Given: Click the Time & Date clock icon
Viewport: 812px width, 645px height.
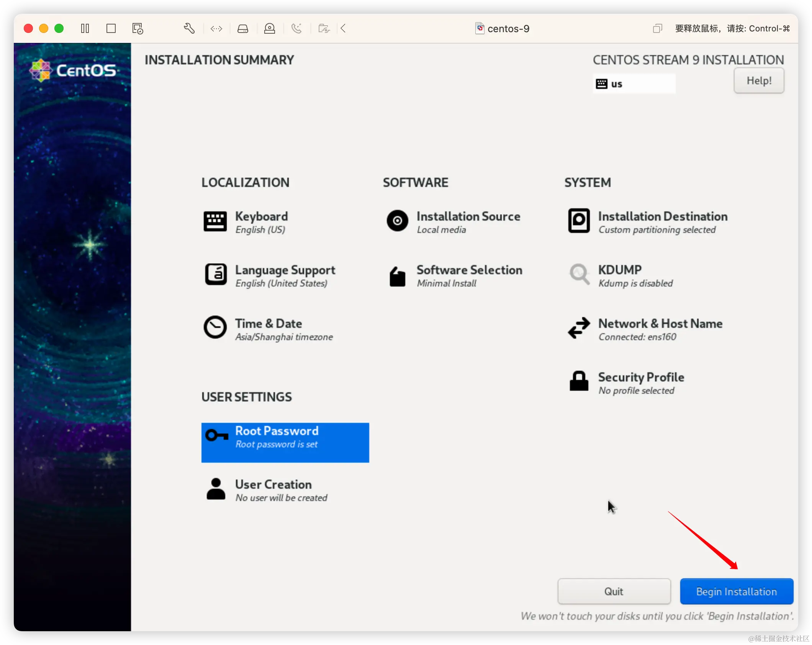Looking at the screenshot, I should coord(215,327).
